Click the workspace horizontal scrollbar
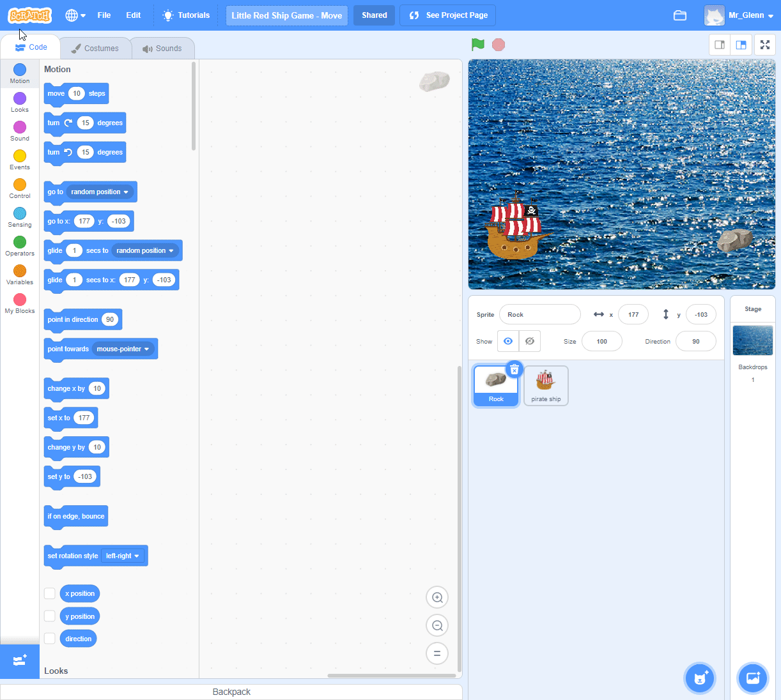781x700 pixels. (x=392, y=675)
